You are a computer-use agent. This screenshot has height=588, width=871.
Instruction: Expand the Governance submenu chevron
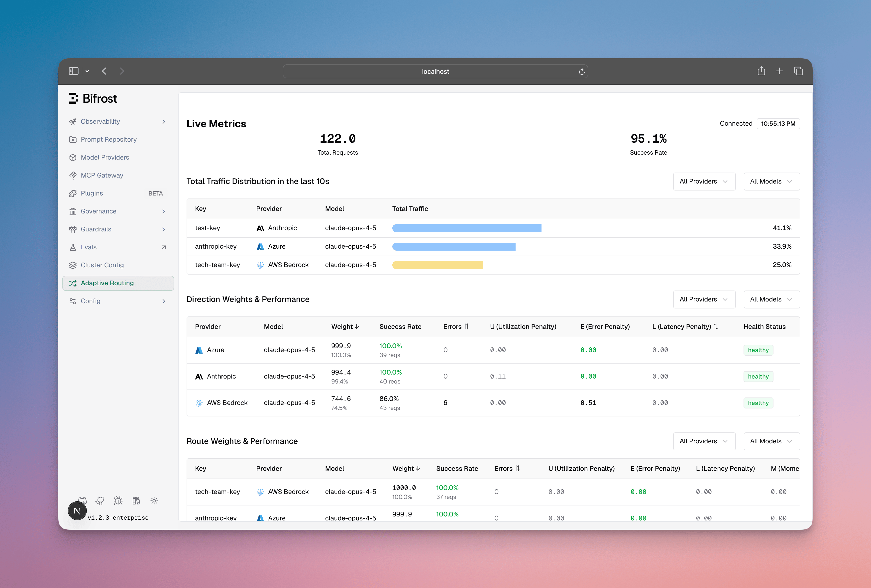click(164, 212)
